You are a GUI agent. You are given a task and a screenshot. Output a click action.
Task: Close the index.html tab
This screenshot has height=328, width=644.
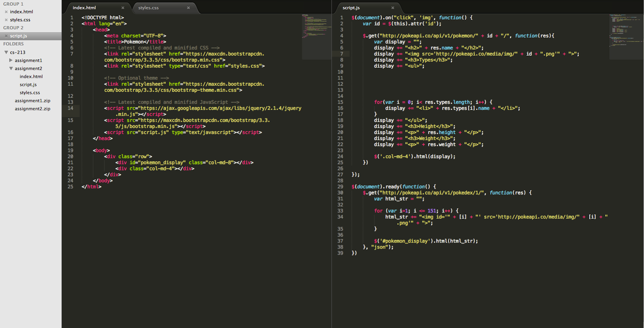tap(123, 8)
